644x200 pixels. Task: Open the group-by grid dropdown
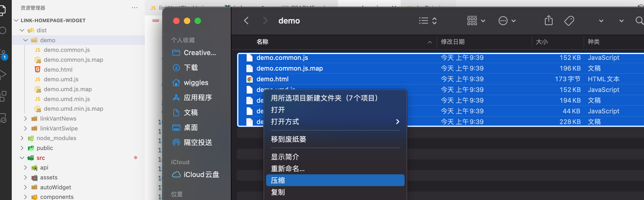476,21
